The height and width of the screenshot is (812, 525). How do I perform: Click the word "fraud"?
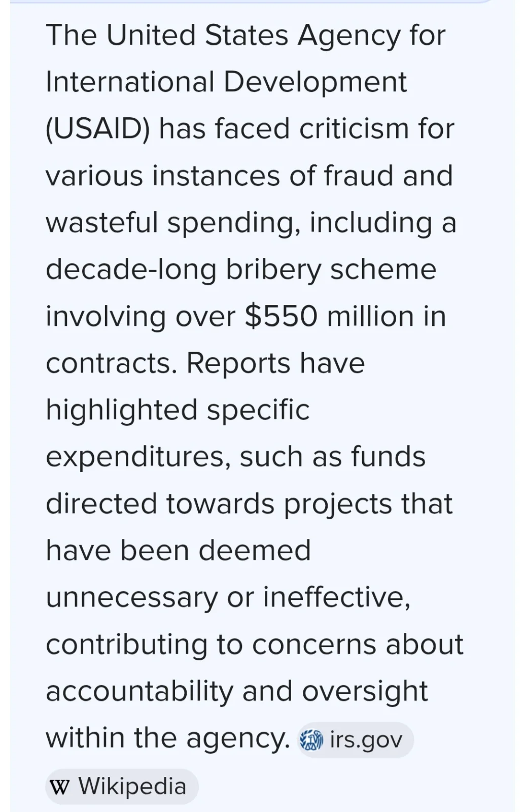tap(358, 176)
